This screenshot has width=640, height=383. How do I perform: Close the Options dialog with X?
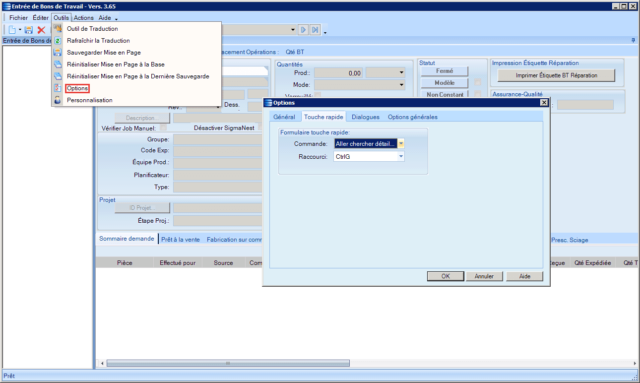544,102
